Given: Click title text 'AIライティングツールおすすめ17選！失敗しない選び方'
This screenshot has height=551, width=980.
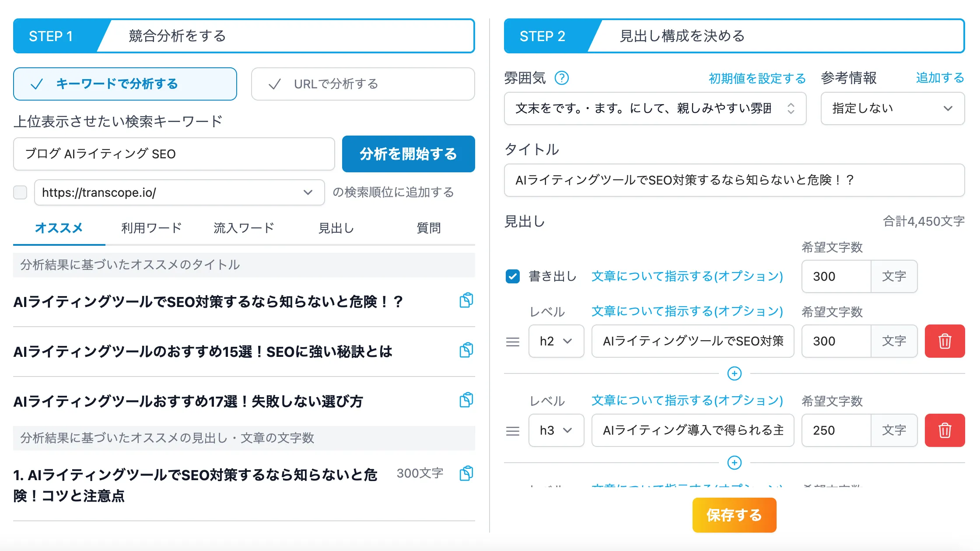Looking at the screenshot, I should pos(188,401).
